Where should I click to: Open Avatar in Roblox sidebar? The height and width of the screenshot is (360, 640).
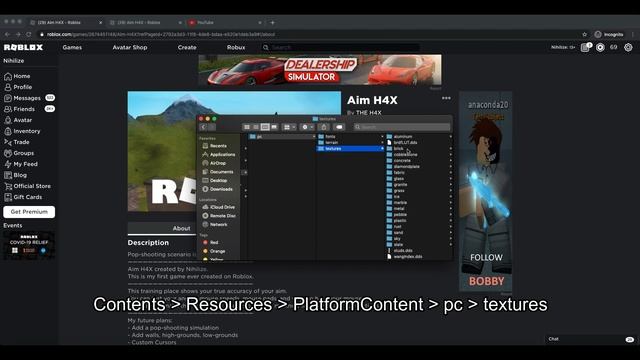pos(18,120)
